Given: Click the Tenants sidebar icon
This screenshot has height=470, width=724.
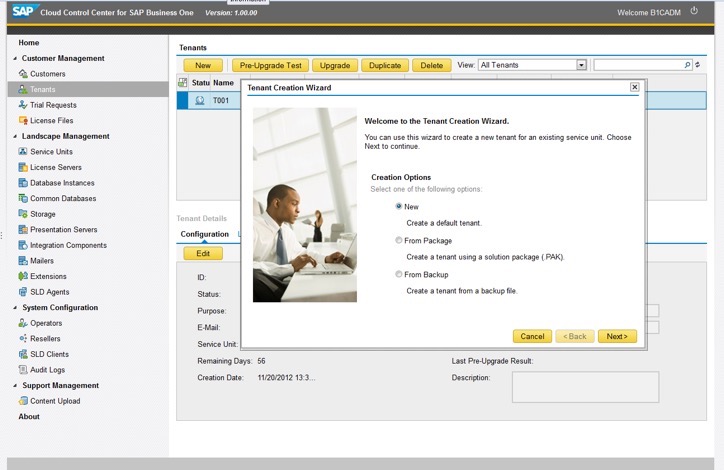Looking at the screenshot, I should [x=23, y=89].
